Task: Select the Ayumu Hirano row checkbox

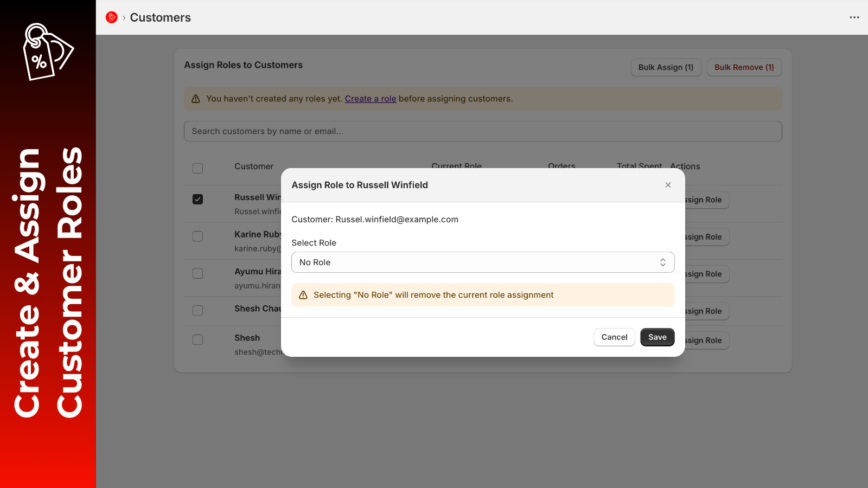Action: [x=197, y=273]
